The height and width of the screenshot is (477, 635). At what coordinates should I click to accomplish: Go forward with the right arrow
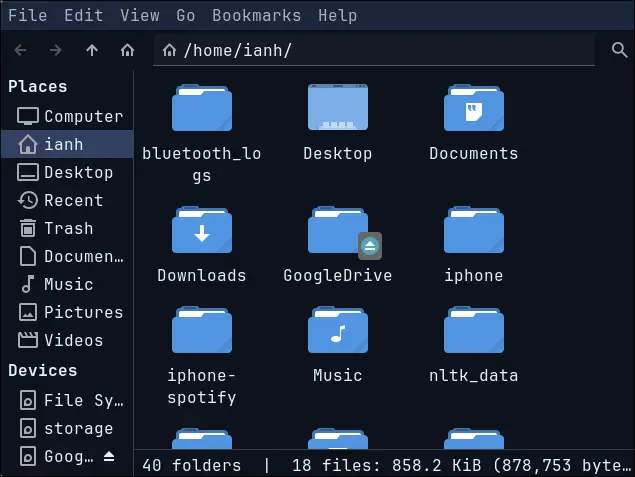(x=55, y=50)
